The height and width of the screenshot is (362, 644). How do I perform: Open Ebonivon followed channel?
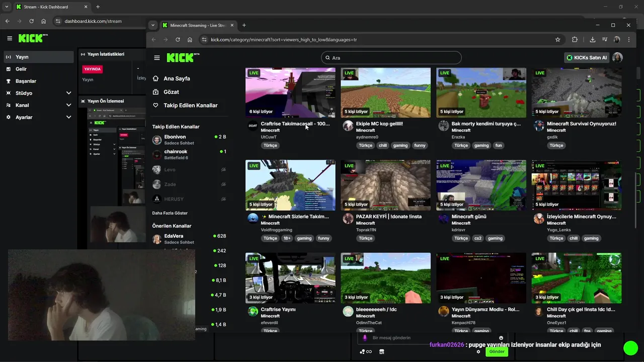(x=189, y=140)
